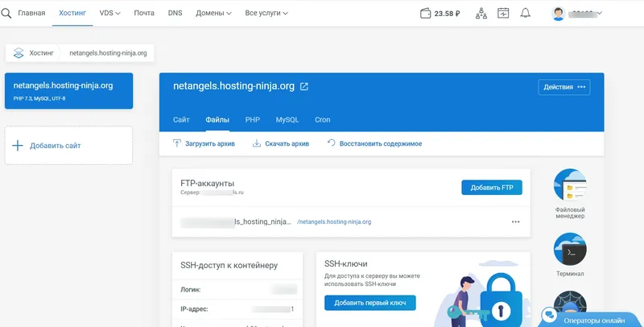
Task: Open FTP account three-dots menu
Action: [515, 221]
